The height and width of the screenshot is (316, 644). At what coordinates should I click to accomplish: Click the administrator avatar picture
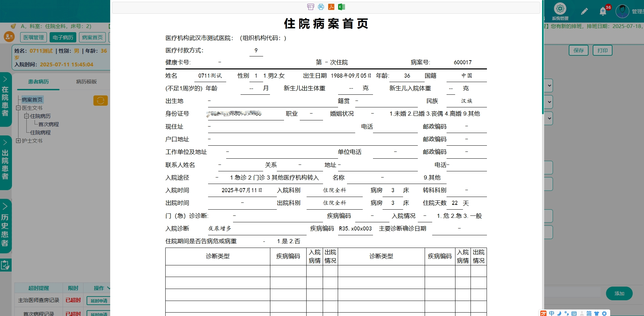coord(622,11)
